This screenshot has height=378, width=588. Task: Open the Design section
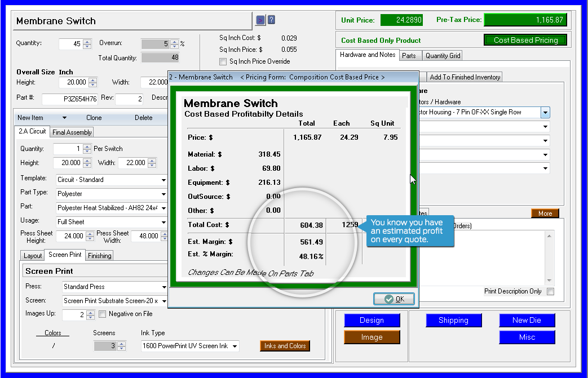tap(372, 320)
